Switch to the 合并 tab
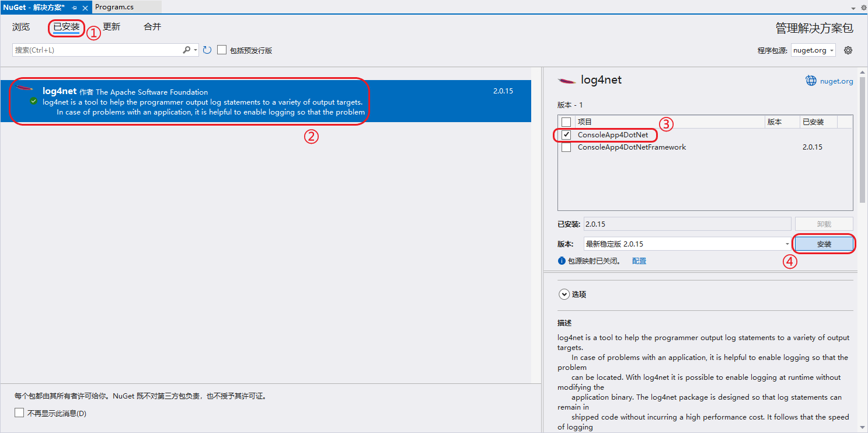Screen dimensions: 868x433 [x=152, y=27]
